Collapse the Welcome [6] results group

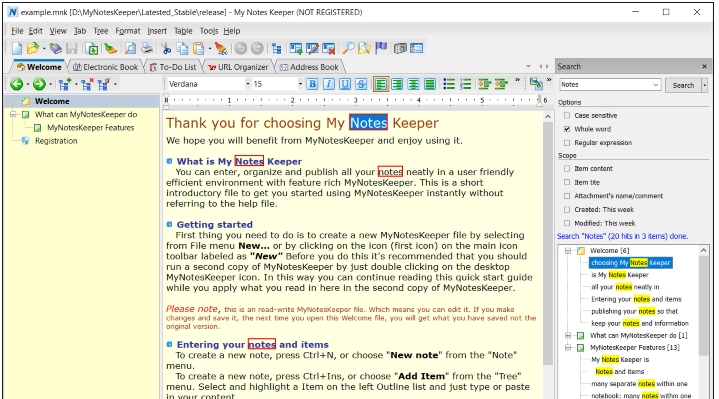(x=568, y=251)
